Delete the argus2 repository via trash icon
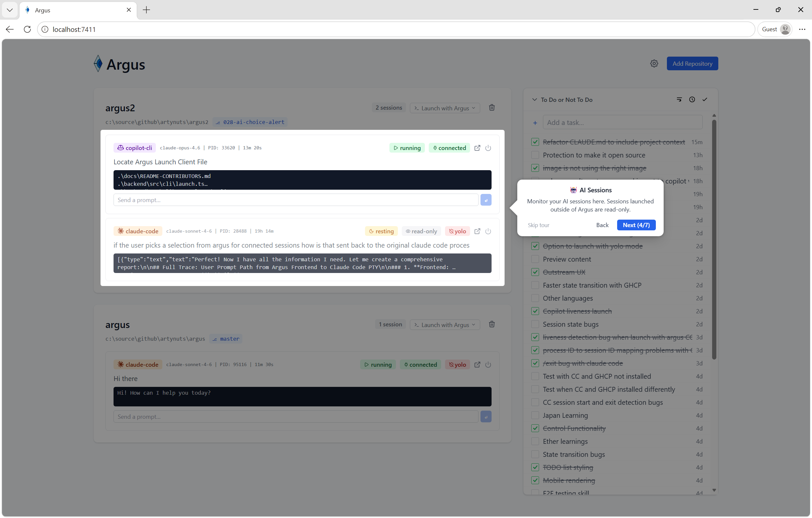The height and width of the screenshot is (518, 812). (x=492, y=108)
